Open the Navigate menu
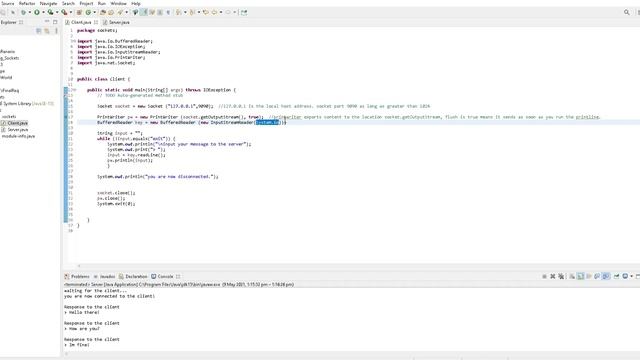This screenshot has width=640, height=360. [x=49, y=3]
